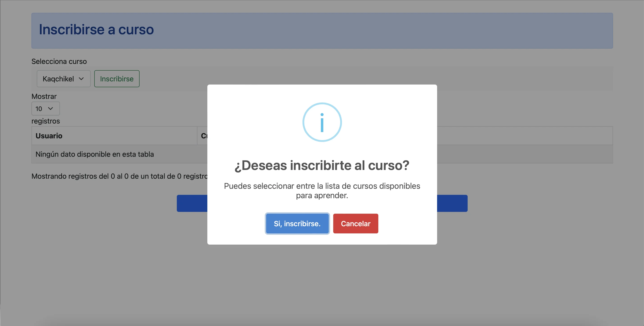The image size is (644, 326).
Task: Open the 10 registros count dropdown
Action: point(46,109)
